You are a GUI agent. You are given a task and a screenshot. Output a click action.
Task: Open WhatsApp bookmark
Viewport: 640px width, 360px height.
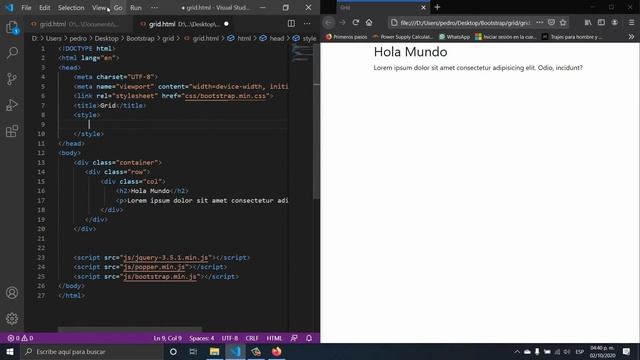coord(454,37)
